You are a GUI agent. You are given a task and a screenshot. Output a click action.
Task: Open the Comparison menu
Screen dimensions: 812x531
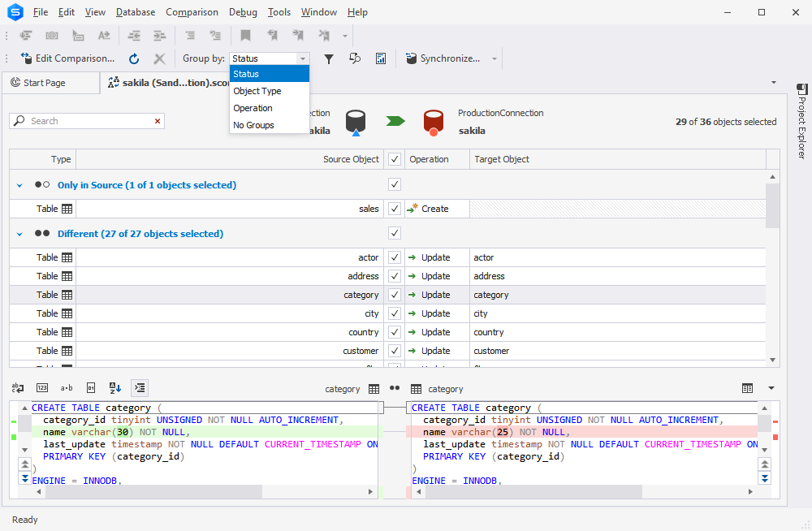(192, 12)
